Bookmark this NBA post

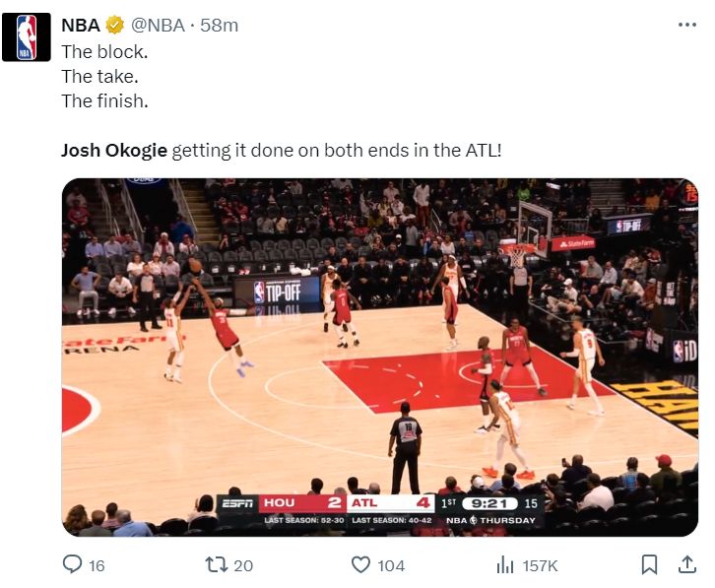649,564
